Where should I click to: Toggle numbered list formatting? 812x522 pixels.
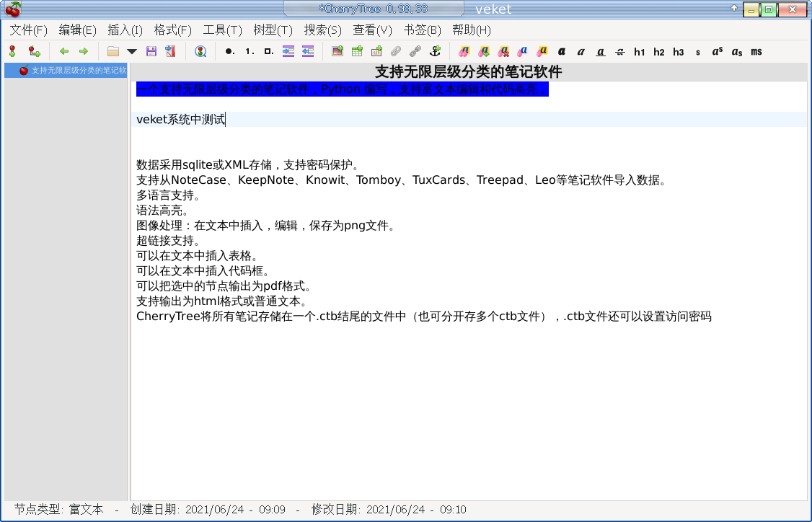point(250,51)
